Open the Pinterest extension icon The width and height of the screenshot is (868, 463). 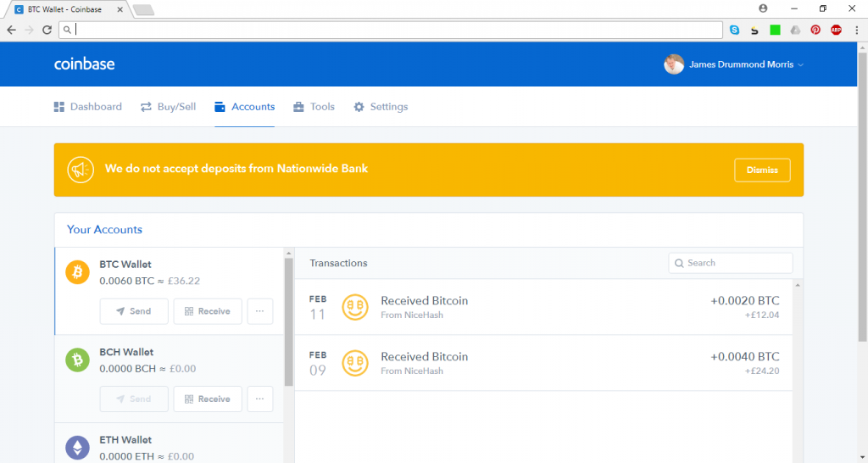(815, 30)
